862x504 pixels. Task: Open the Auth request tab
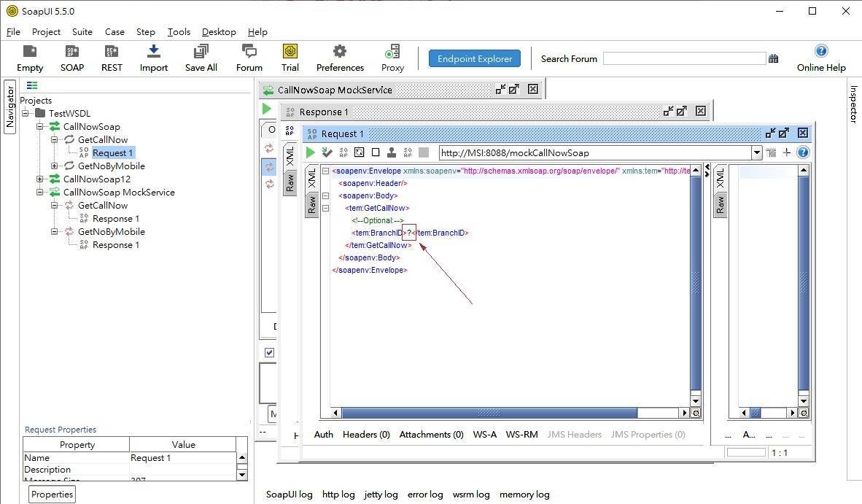pos(323,434)
